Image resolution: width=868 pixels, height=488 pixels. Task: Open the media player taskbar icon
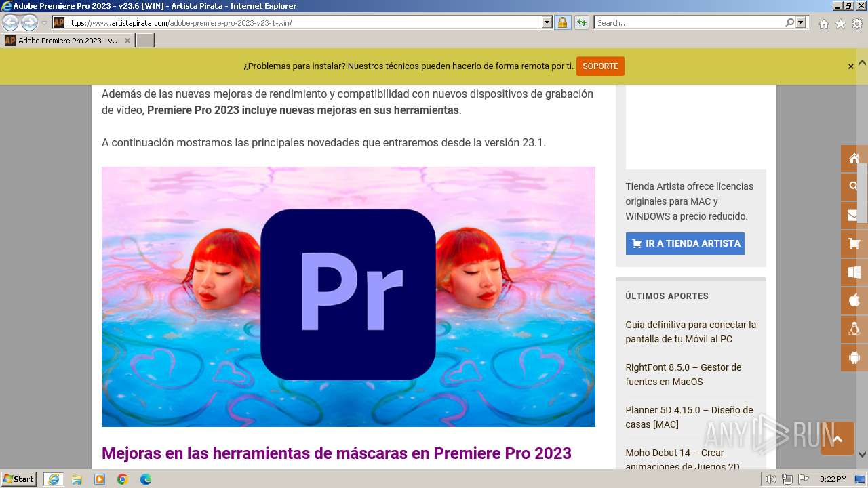(100, 479)
